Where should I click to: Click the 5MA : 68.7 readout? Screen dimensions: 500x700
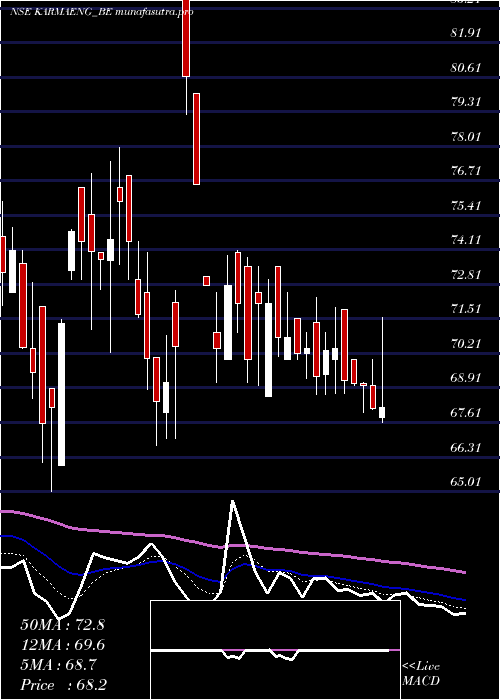(57, 665)
